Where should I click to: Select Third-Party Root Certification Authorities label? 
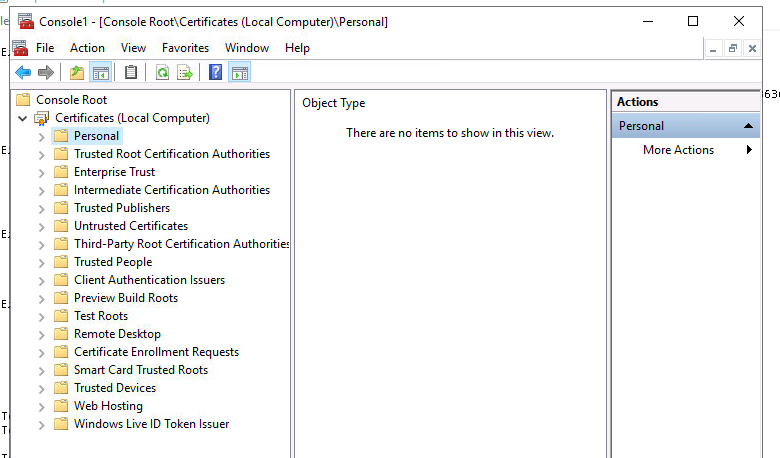tap(181, 244)
